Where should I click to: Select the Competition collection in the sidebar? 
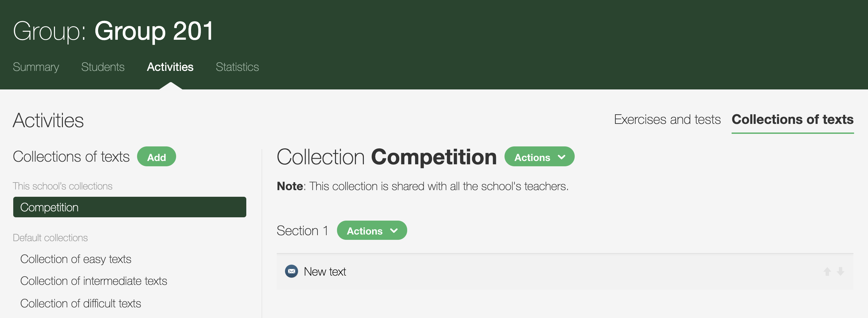point(129,207)
